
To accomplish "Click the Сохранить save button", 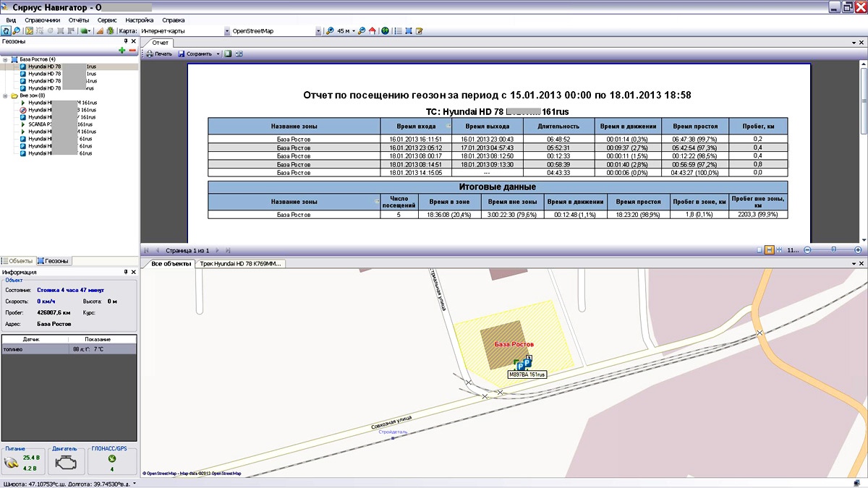I will click(x=195, y=54).
